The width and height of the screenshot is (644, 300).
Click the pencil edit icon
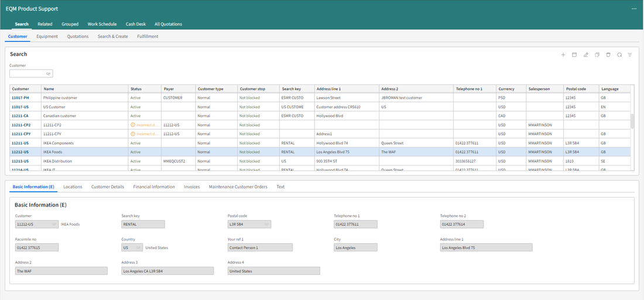(x=585, y=55)
